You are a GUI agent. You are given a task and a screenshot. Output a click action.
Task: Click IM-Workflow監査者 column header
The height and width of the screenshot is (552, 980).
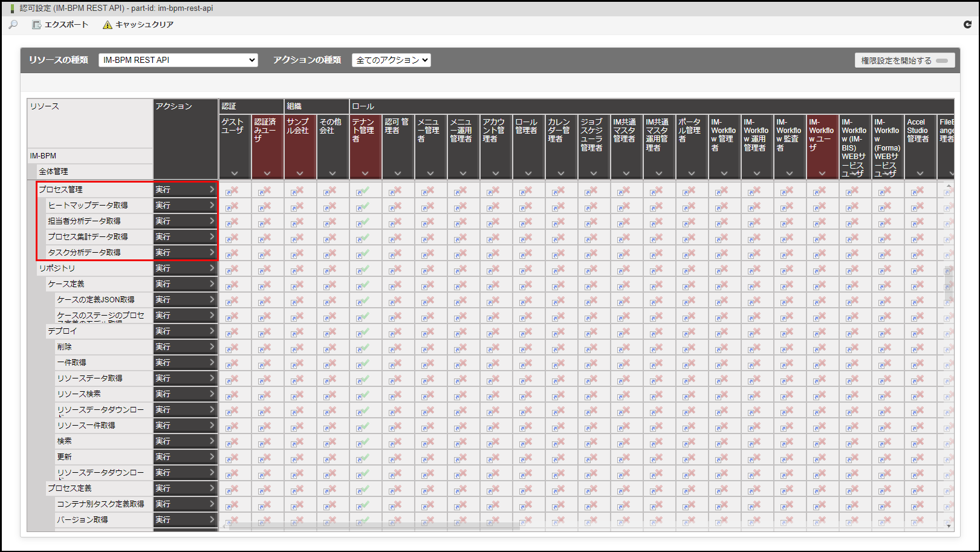(x=790, y=147)
